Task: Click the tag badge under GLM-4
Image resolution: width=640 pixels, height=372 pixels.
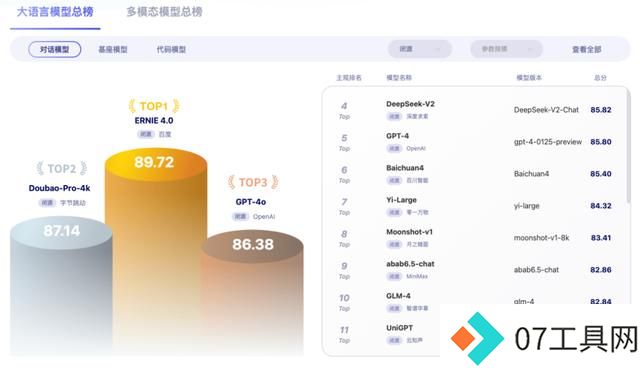Action: (394, 308)
